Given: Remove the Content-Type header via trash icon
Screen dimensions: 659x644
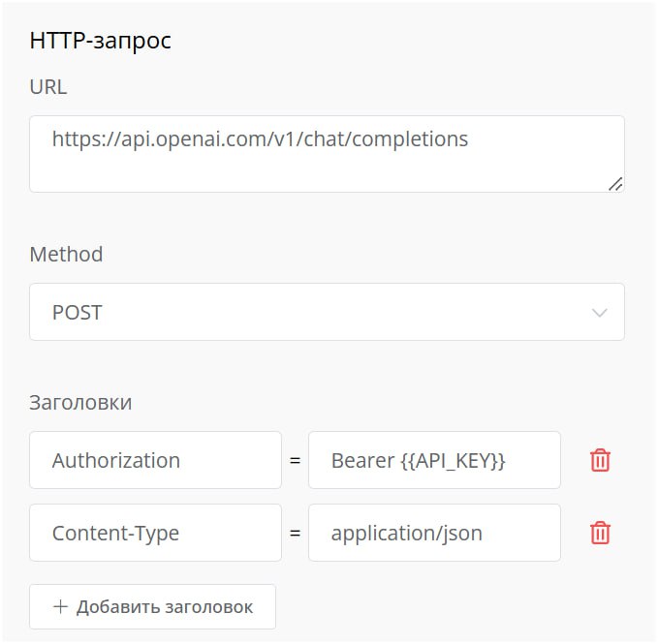Looking at the screenshot, I should point(600,533).
